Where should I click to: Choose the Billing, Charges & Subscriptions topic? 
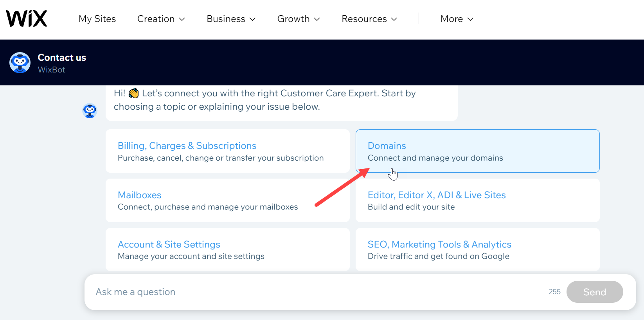click(228, 151)
